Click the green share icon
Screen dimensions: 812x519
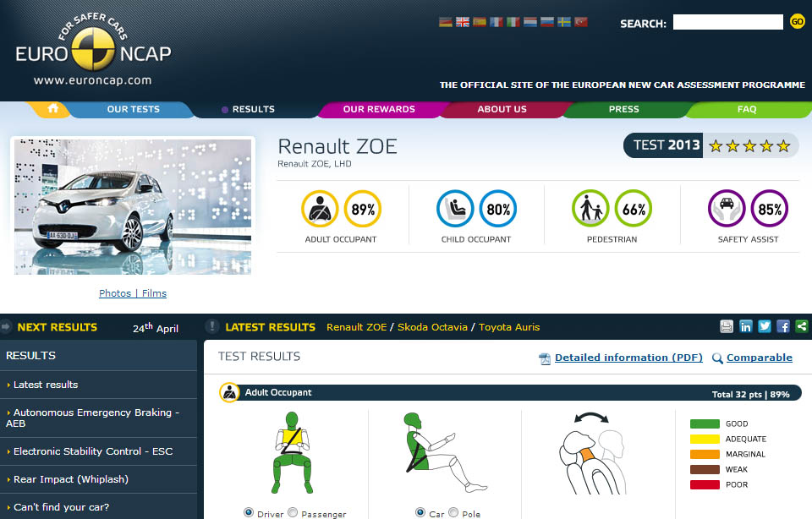point(802,326)
